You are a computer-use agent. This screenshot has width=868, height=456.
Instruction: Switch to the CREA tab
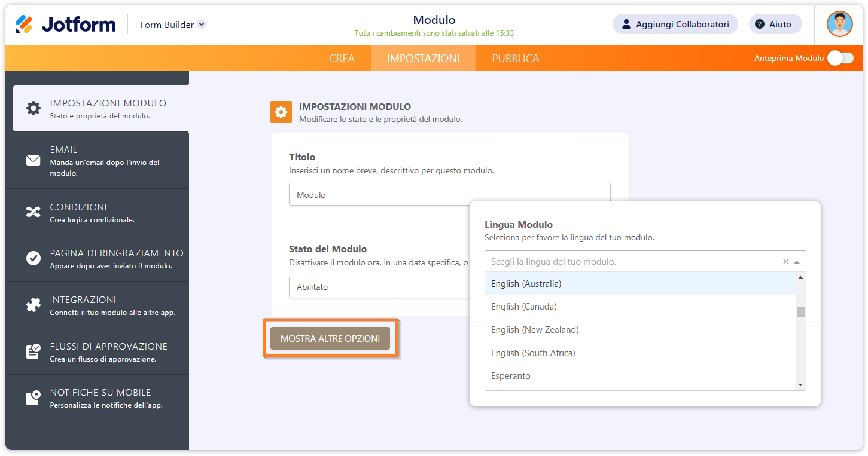tap(342, 58)
